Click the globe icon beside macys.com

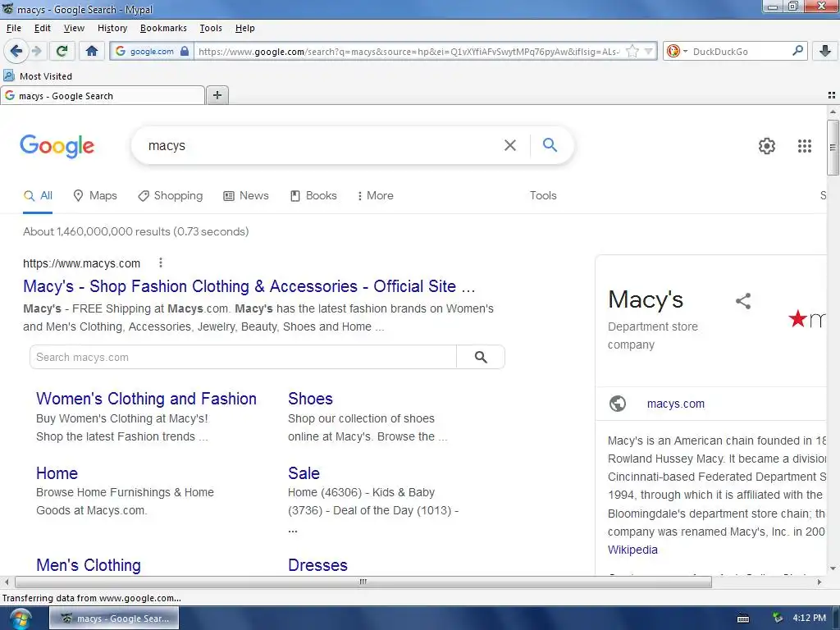coord(618,404)
